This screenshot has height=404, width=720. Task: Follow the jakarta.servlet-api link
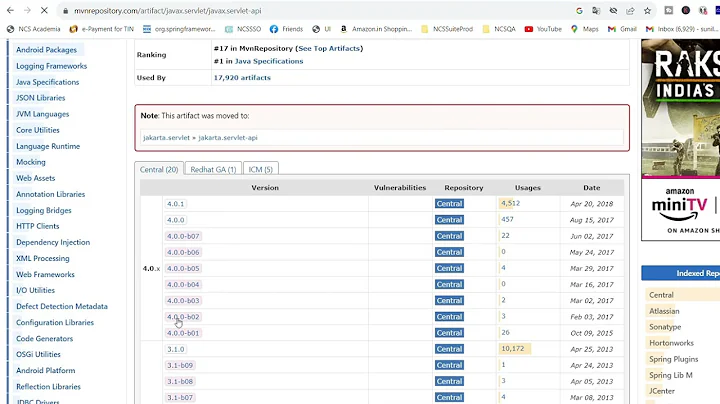click(x=228, y=137)
